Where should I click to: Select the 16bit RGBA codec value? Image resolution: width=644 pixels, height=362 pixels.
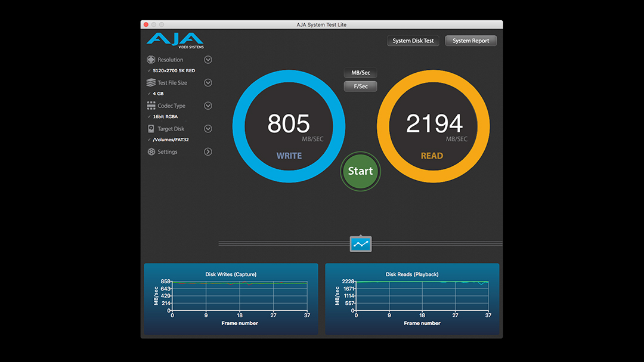coord(165,117)
